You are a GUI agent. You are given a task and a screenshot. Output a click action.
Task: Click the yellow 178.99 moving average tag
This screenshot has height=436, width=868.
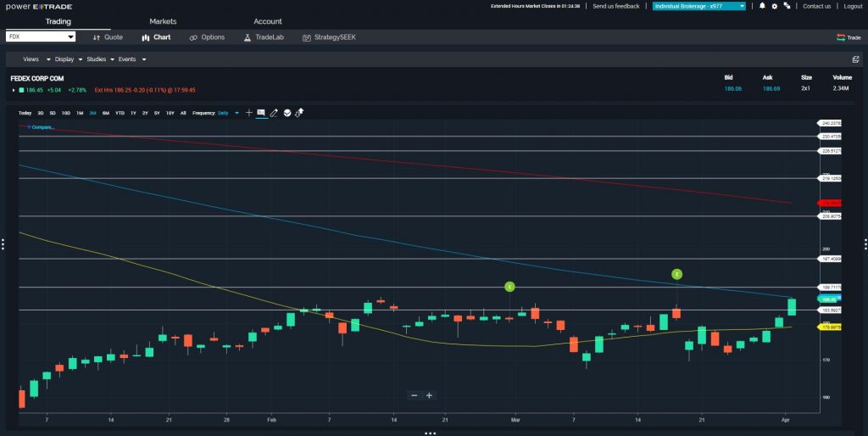tap(830, 327)
